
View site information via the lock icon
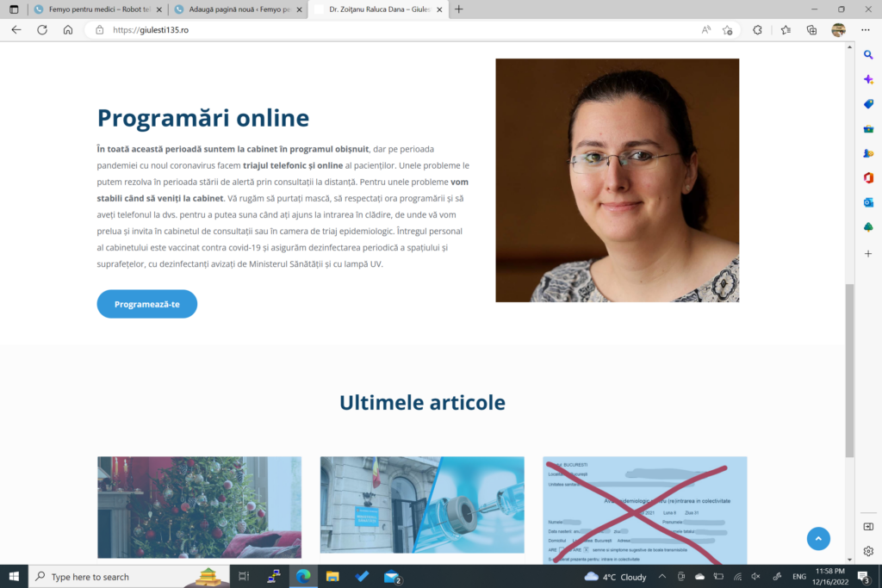(100, 30)
